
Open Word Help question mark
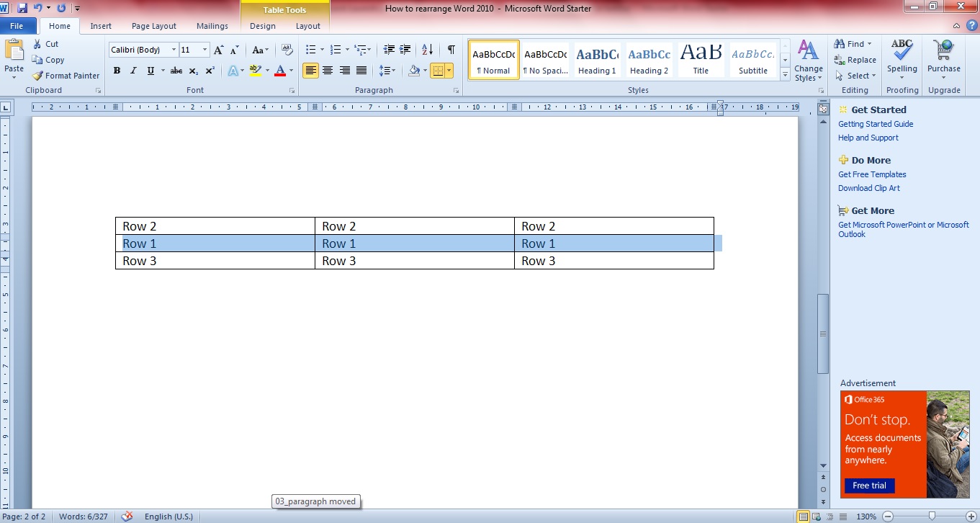click(x=972, y=26)
